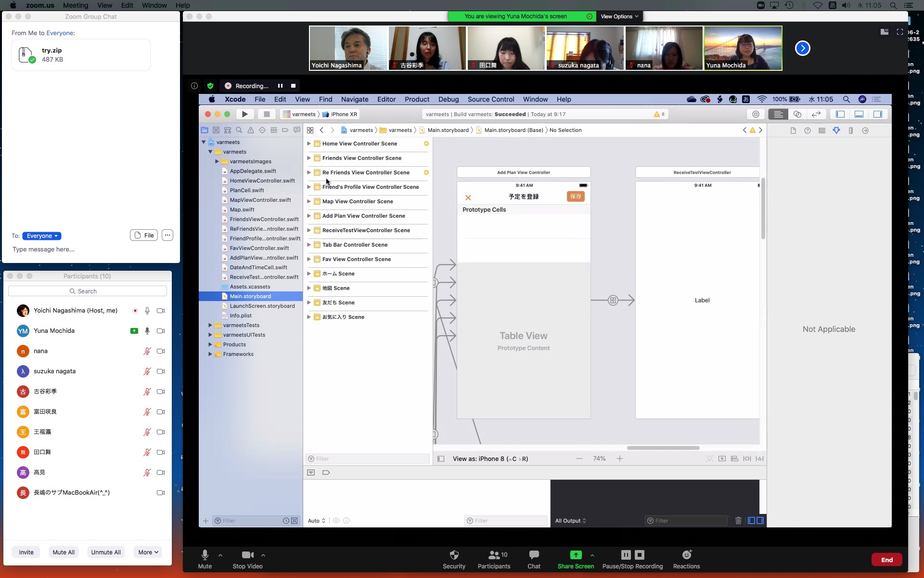This screenshot has width=924, height=578.
Task: Open the Window menu in Zoom menu bar
Action: coord(154,5)
